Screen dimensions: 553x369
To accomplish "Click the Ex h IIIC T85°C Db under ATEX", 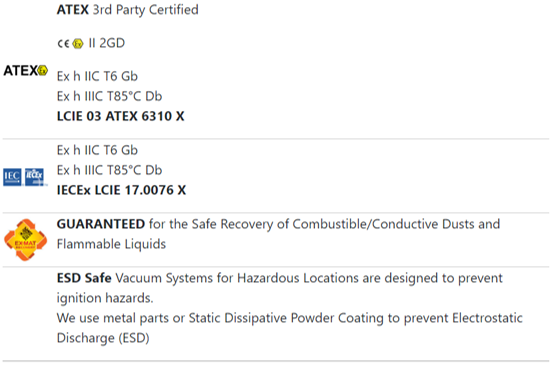I will [x=109, y=96].
